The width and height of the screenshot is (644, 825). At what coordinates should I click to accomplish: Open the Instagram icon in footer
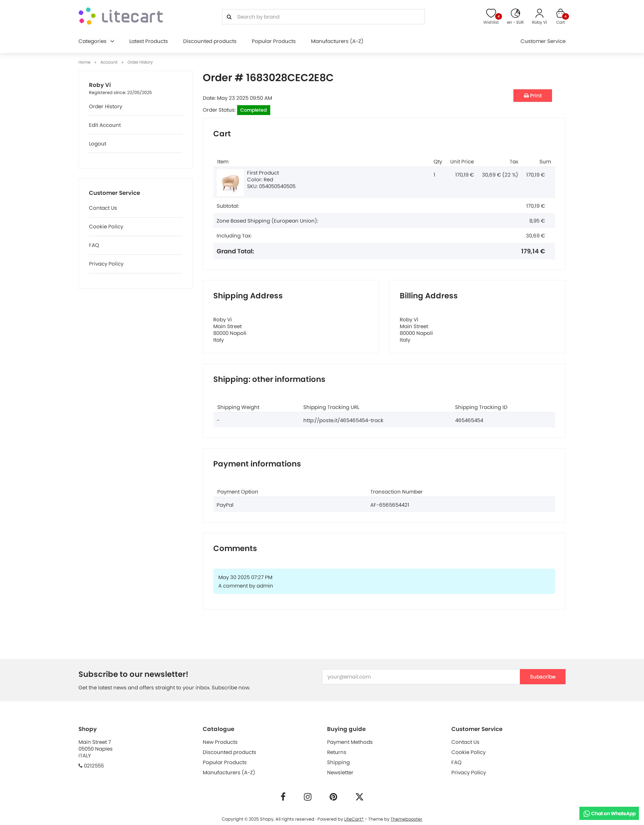coord(307,797)
